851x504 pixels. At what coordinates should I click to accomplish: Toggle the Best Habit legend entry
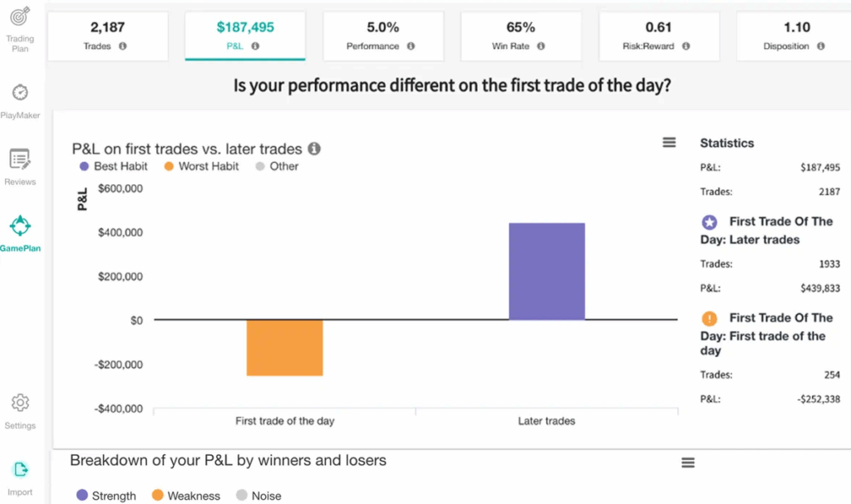pos(113,166)
